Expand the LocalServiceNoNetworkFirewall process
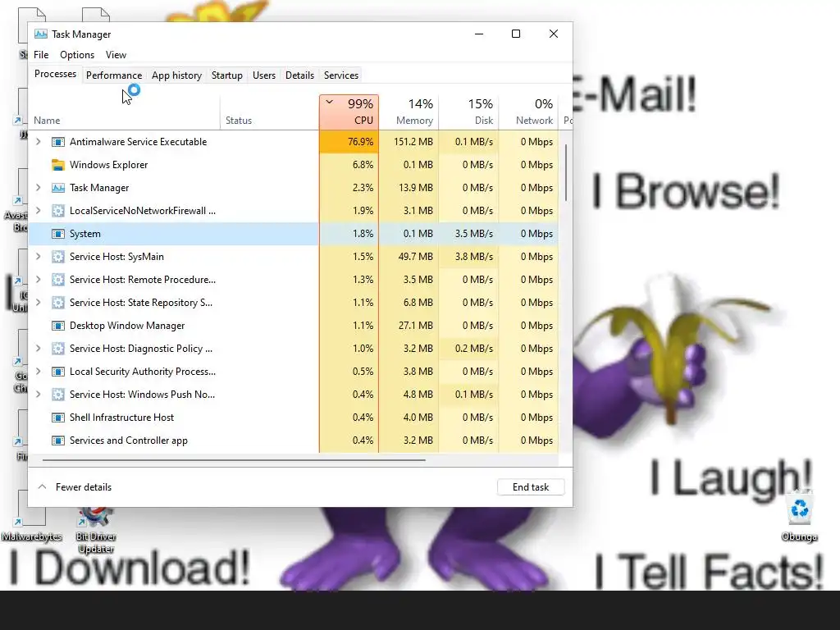The image size is (840, 630). click(x=38, y=211)
